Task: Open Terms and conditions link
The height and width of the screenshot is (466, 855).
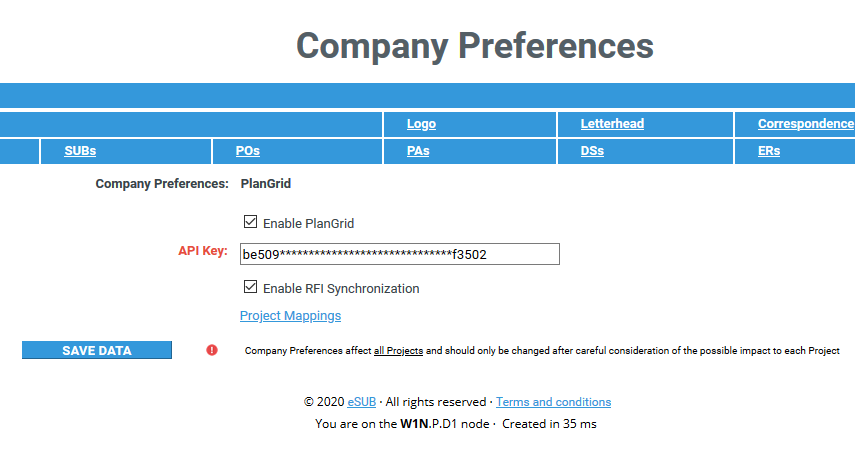Action: click(553, 402)
